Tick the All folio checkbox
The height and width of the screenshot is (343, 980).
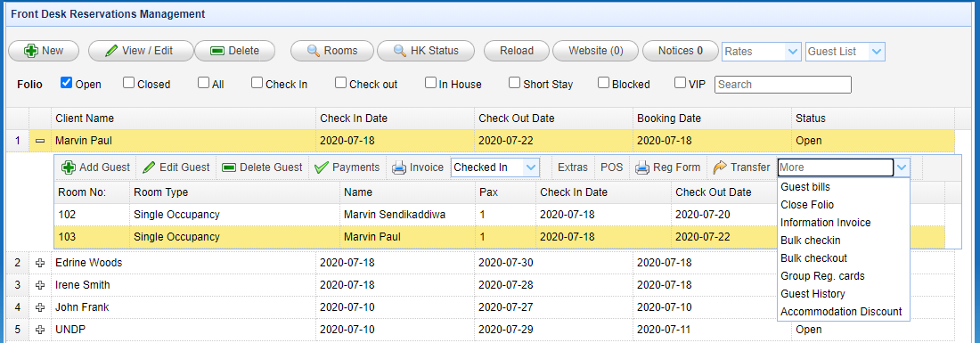coord(204,83)
